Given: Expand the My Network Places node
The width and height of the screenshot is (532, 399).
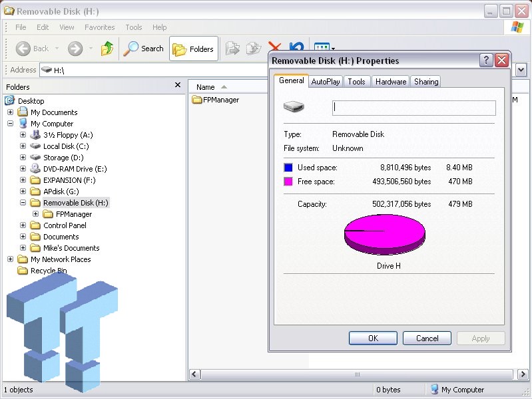Looking at the screenshot, I should click(x=10, y=259).
